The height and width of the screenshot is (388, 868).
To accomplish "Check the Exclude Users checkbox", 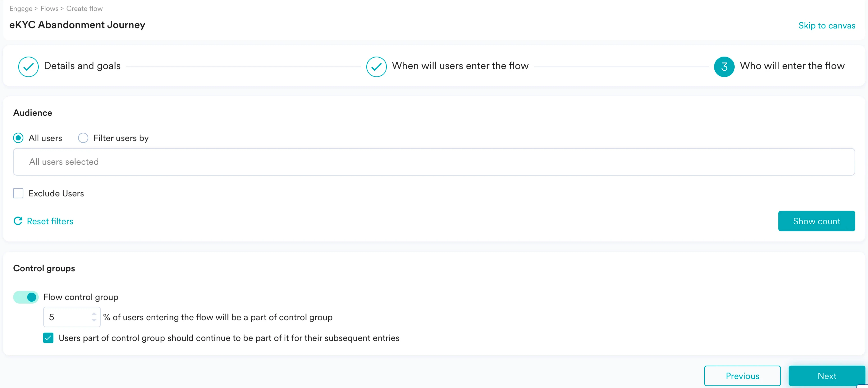I will coord(18,193).
